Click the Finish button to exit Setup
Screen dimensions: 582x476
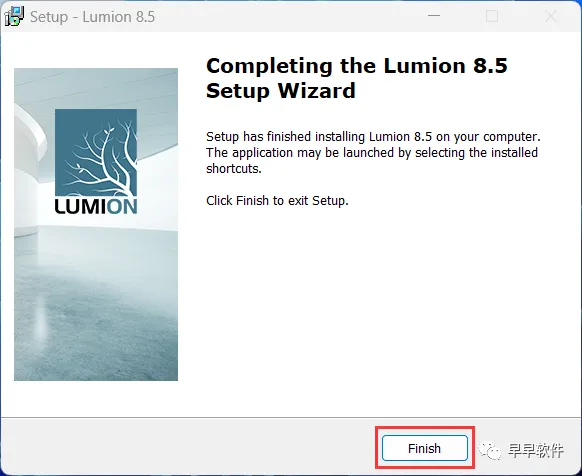tap(425, 448)
